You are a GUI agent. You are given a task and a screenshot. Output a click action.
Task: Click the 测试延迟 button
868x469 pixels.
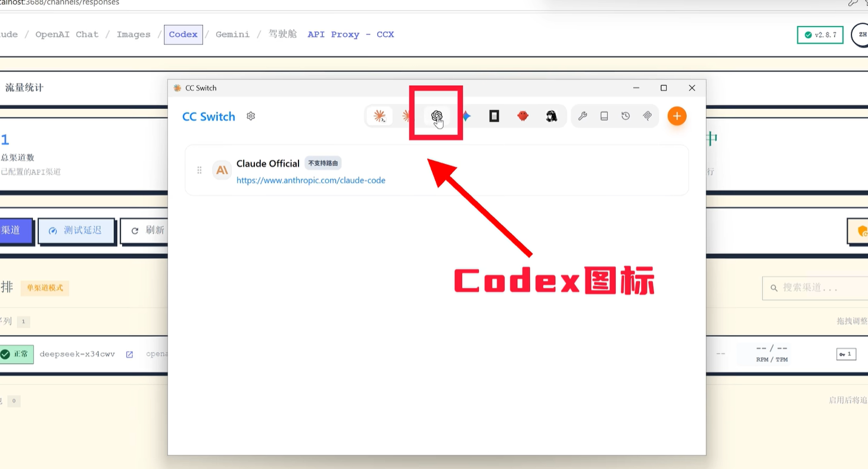76,231
